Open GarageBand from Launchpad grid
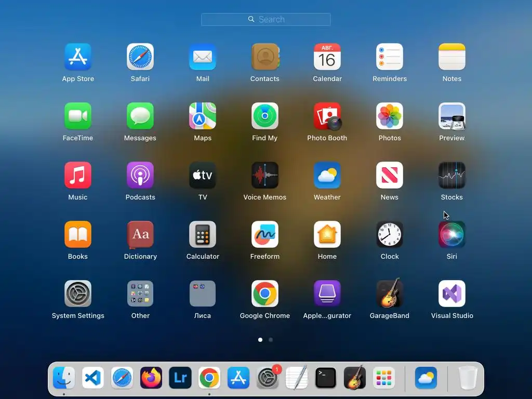 (390, 293)
